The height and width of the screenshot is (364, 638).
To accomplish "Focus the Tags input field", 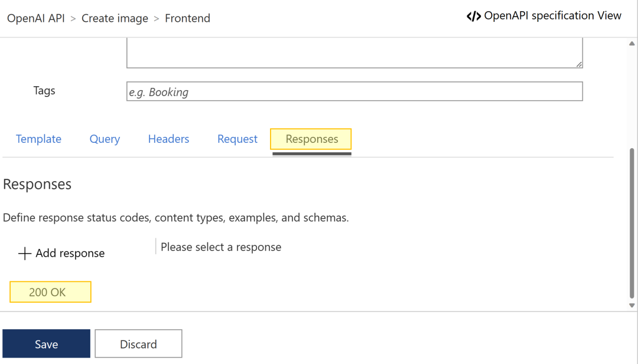I will point(354,91).
